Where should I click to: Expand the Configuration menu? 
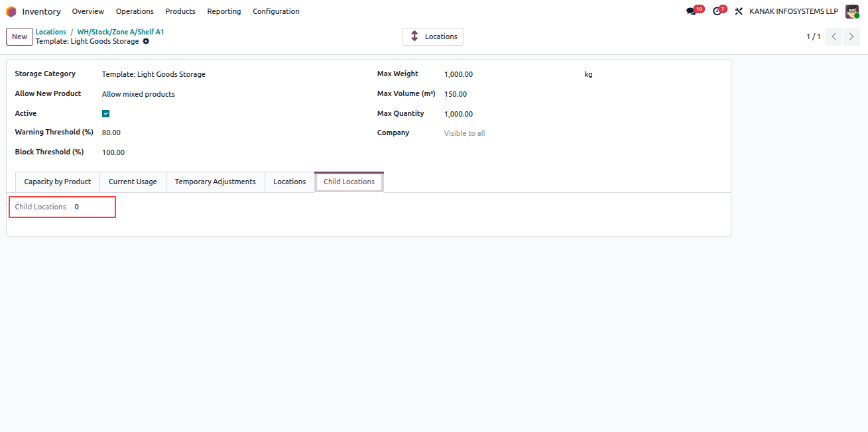pyautogui.click(x=276, y=11)
